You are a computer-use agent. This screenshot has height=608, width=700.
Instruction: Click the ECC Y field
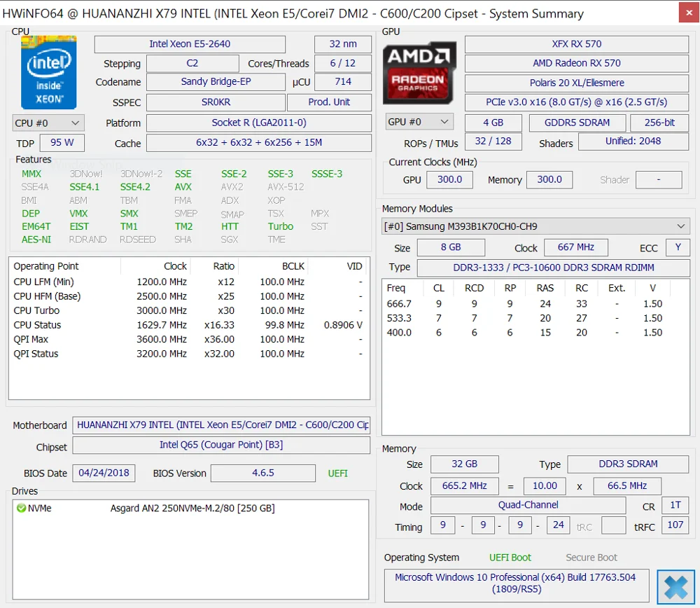[x=678, y=247]
